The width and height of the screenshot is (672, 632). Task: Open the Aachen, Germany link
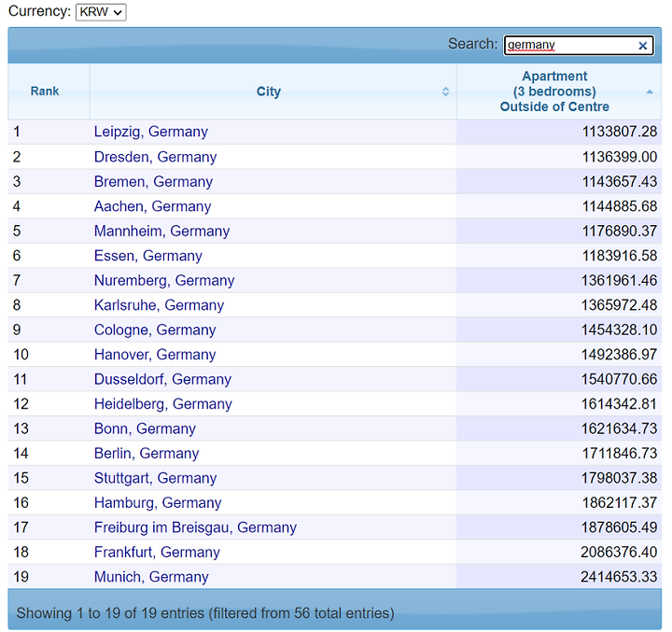coord(152,206)
